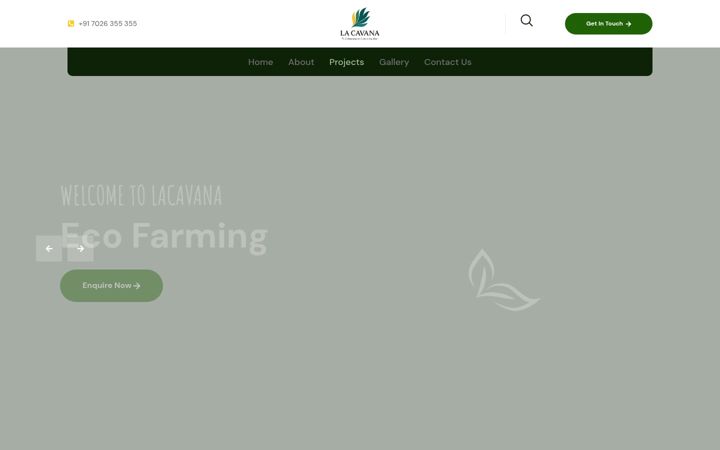Call phone number +91 7026 355 355
Image resolution: width=720 pixels, height=450 pixels.
(108, 23)
